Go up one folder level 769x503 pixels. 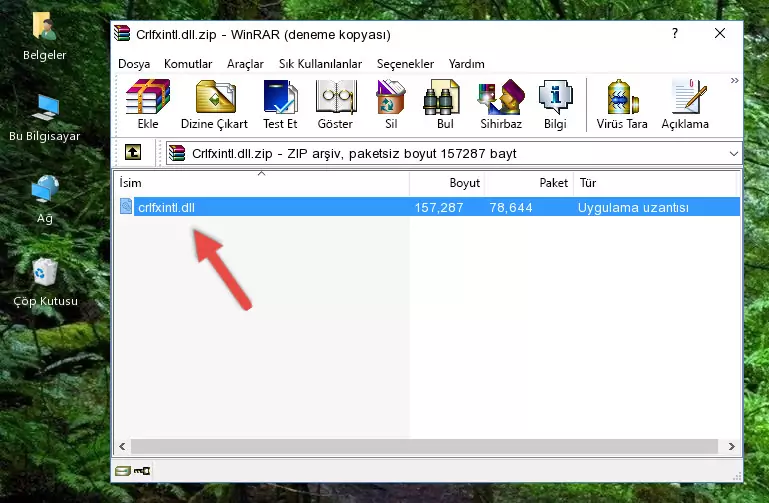point(133,152)
